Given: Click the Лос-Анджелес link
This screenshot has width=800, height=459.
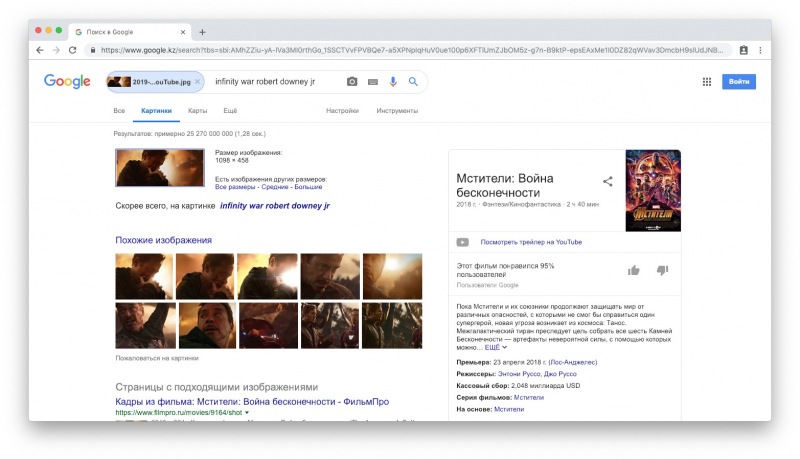Looking at the screenshot, I should coord(572,363).
